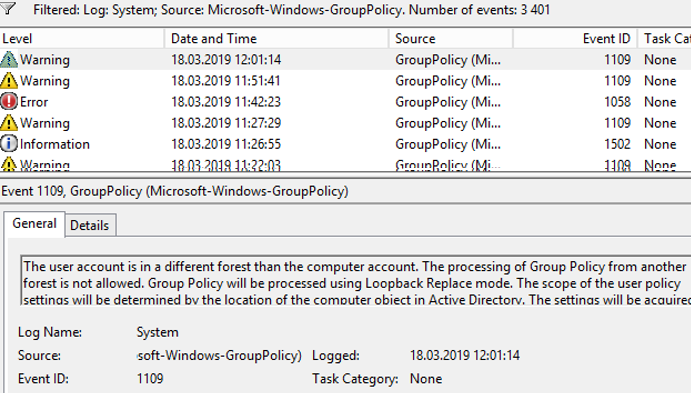691x393 pixels.
Task: Click the Logged value 18.03.2019 12:01:14
Action: [x=465, y=355]
